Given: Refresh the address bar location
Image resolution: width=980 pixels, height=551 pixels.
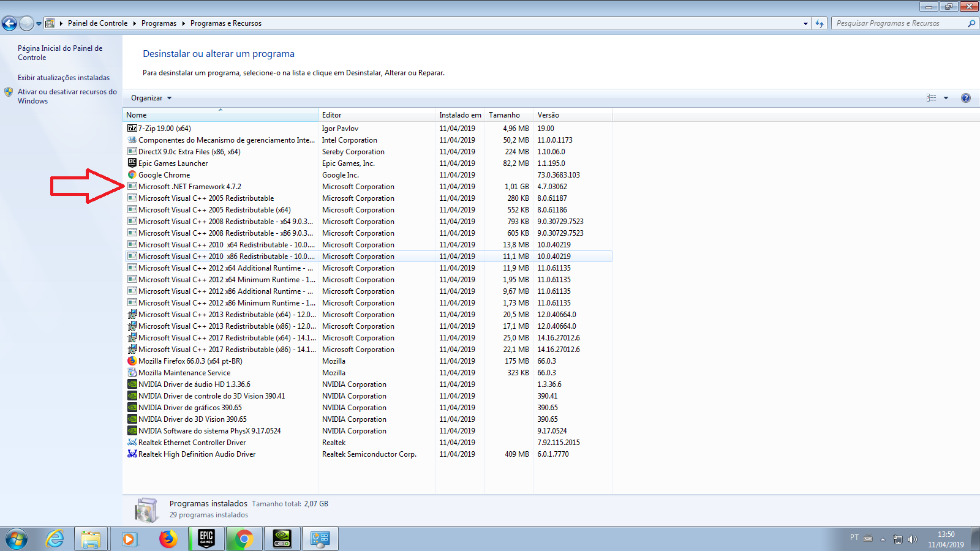Looking at the screenshot, I should (820, 23).
